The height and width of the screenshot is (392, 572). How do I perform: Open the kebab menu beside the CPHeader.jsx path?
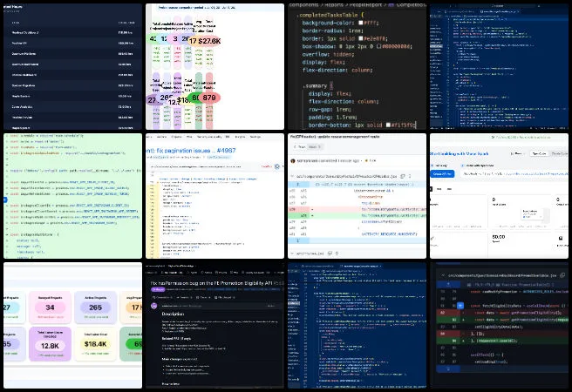[410, 176]
